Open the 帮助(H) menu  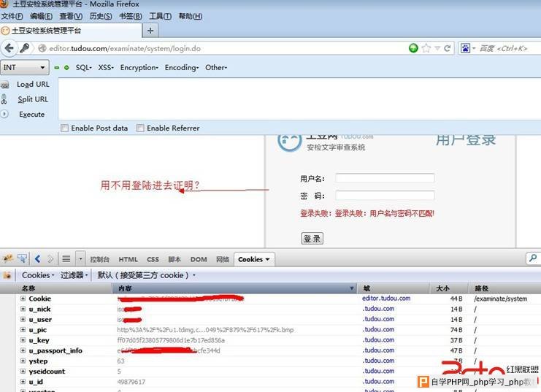coord(191,16)
